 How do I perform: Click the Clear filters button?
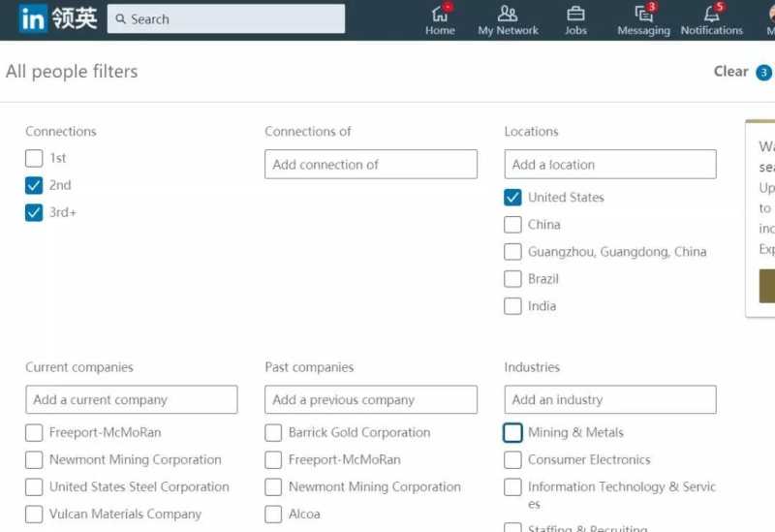coord(730,72)
